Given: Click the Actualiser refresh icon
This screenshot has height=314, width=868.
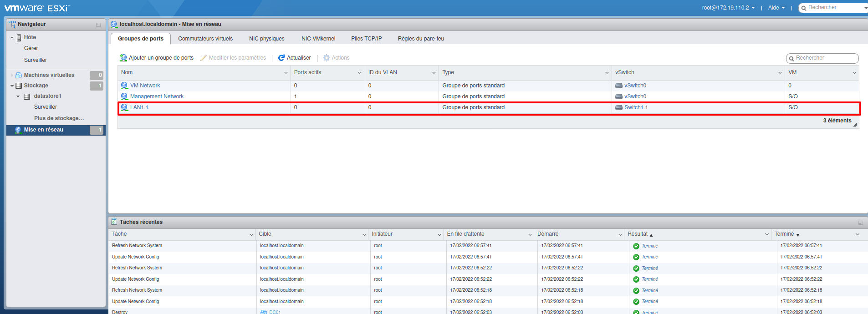Looking at the screenshot, I should (x=281, y=58).
